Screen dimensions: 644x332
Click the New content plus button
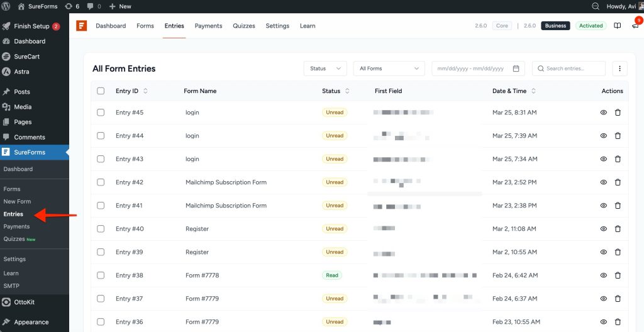120,6
